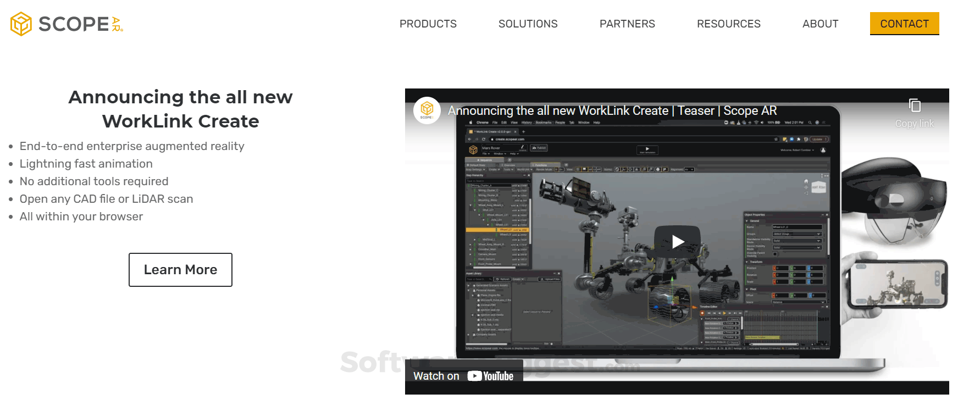Select Watch on YouTube
The image size is (980, 416).
(463, 376)
